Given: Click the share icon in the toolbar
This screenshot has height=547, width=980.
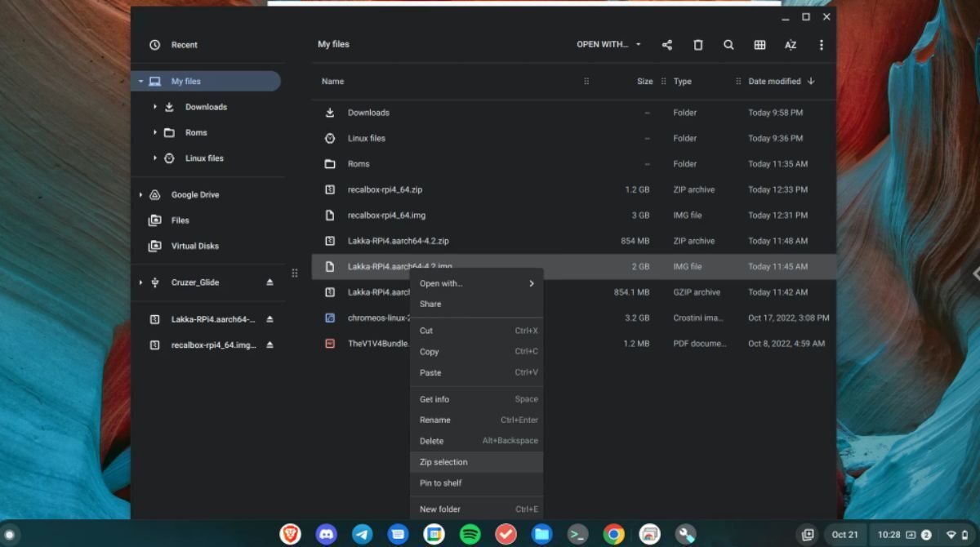Looking at the screenshot, I should (x=667, y=45).
